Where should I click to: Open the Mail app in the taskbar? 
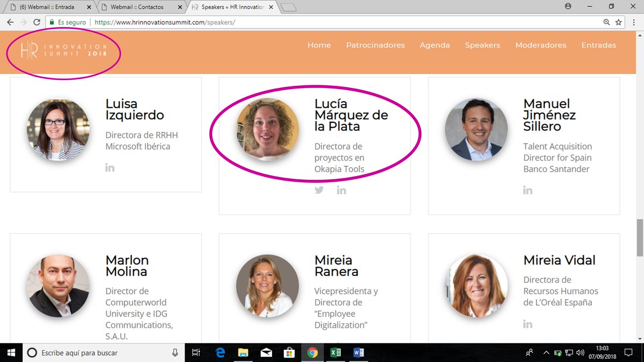click(266, 352)
